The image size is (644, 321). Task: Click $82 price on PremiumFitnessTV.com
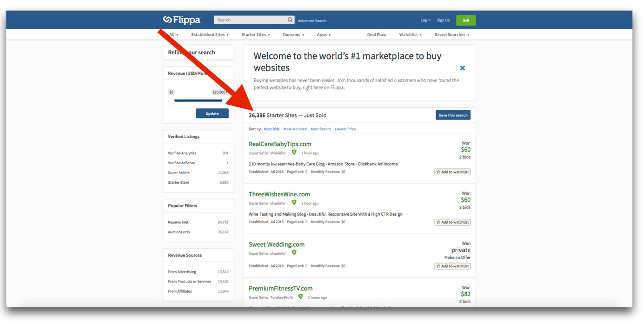click(466, 294)
